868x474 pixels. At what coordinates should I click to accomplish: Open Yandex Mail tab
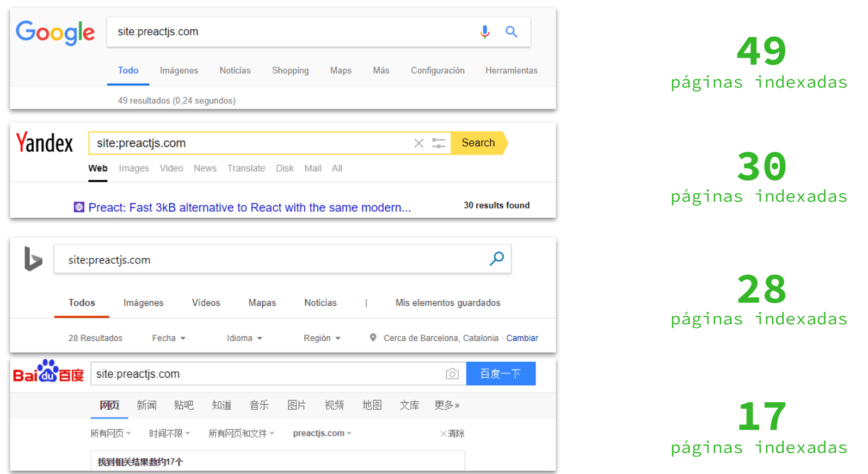pos(313,168)
